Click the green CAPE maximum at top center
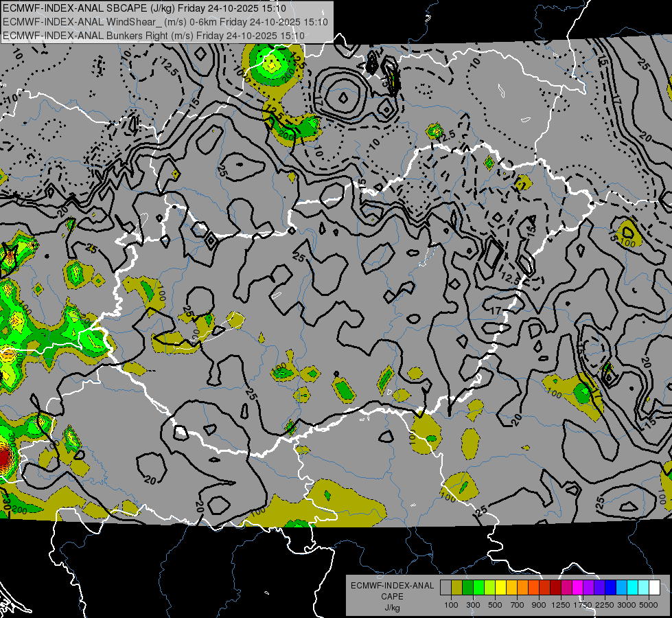 point(273,65)
